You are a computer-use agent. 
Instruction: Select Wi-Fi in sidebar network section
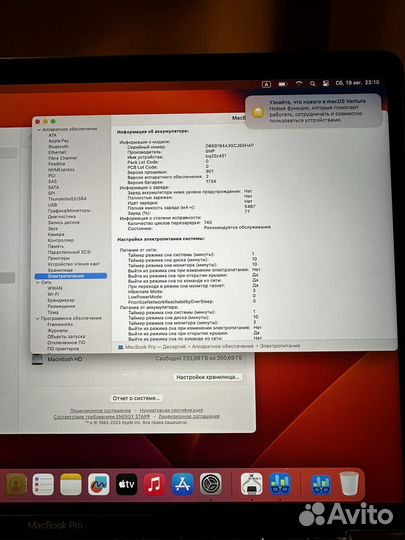coord(53,294)
